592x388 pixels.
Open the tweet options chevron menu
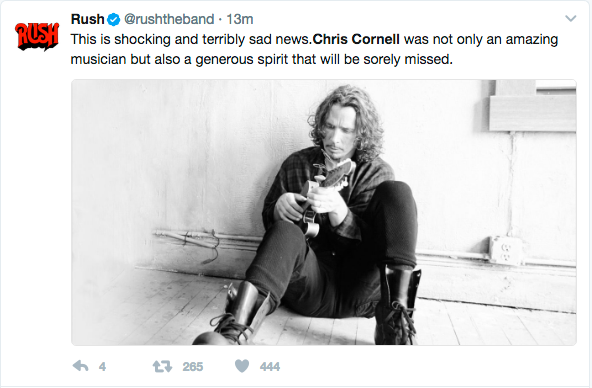coord(570,18)
